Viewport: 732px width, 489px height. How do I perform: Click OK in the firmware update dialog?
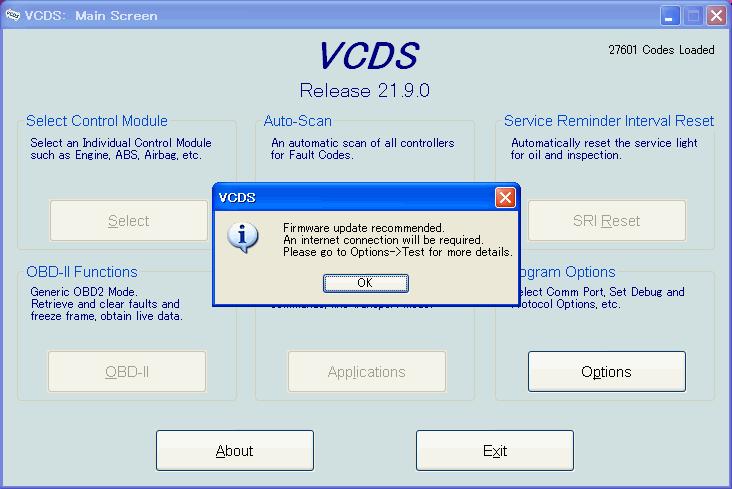(366, 283)
